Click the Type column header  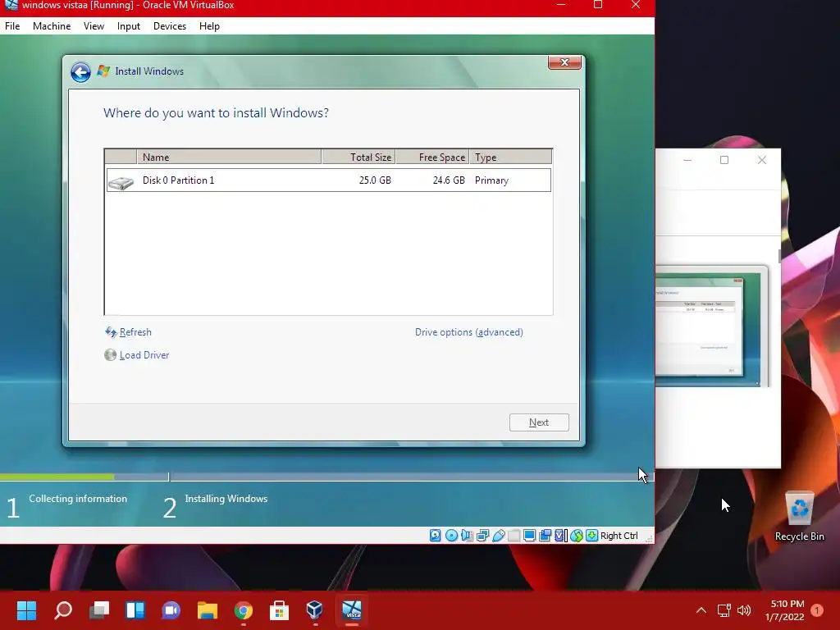(x=510, y=157)
